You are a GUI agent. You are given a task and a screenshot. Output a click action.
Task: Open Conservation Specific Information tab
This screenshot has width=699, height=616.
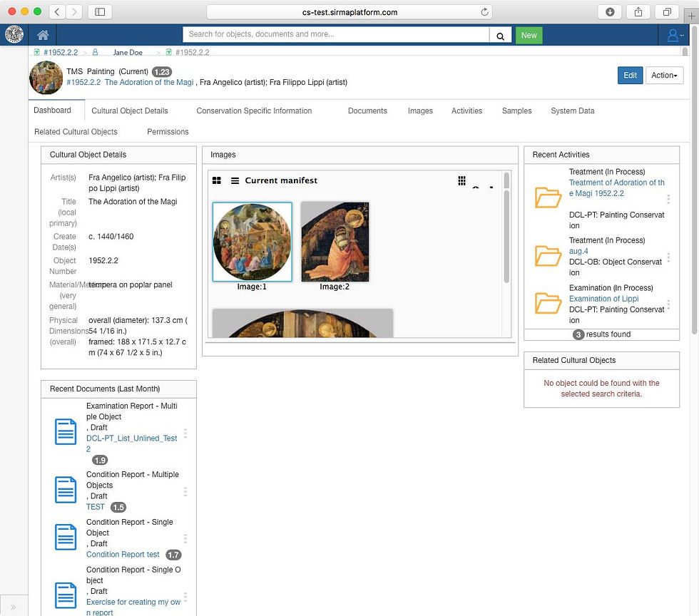(254, 111)
